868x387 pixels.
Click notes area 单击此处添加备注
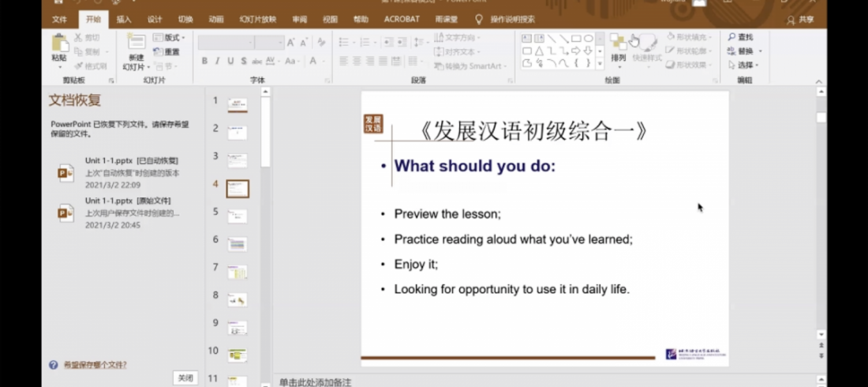[x=315, y=382]
